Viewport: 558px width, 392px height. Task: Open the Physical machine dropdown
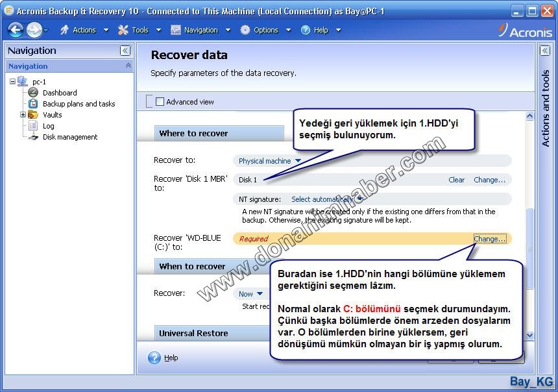pyautogui.click(x=270, y=161)
